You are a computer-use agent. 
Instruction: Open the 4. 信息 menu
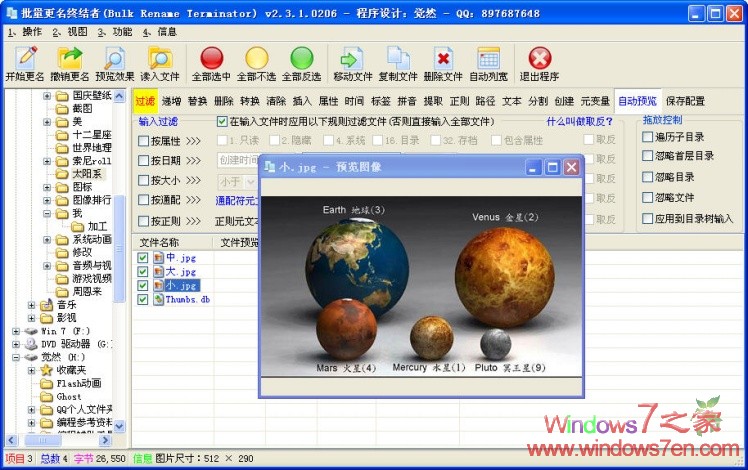[160, 32]
